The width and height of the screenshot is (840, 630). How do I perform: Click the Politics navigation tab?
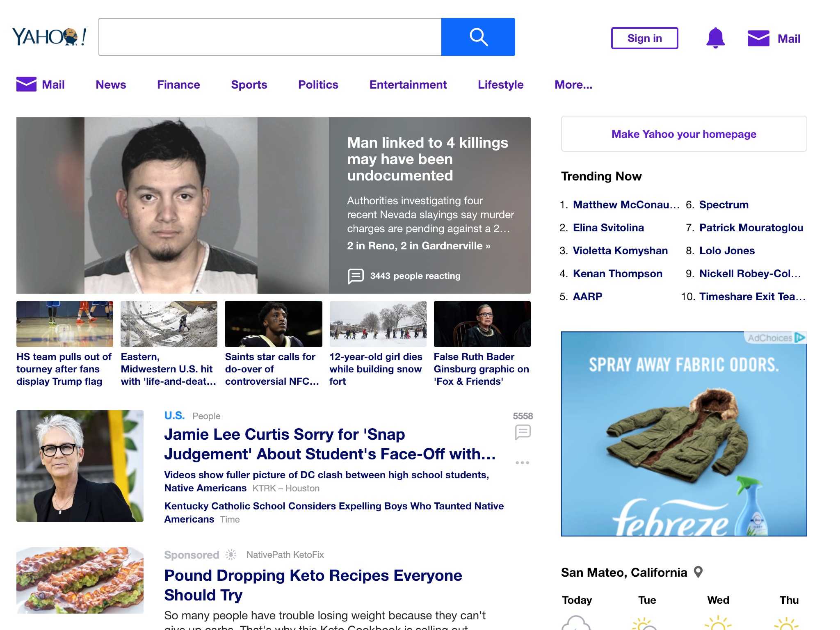[317, 84]
